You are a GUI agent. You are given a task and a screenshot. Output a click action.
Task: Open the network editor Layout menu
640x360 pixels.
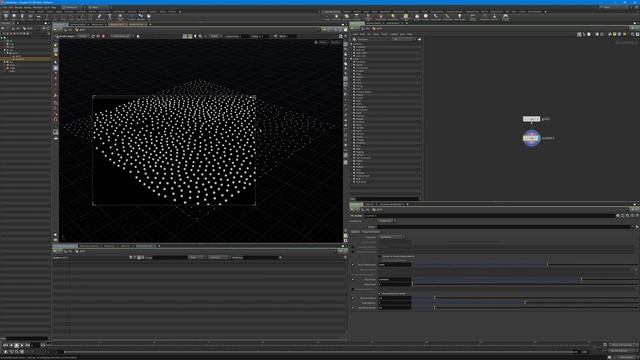(x=393, y=34)
